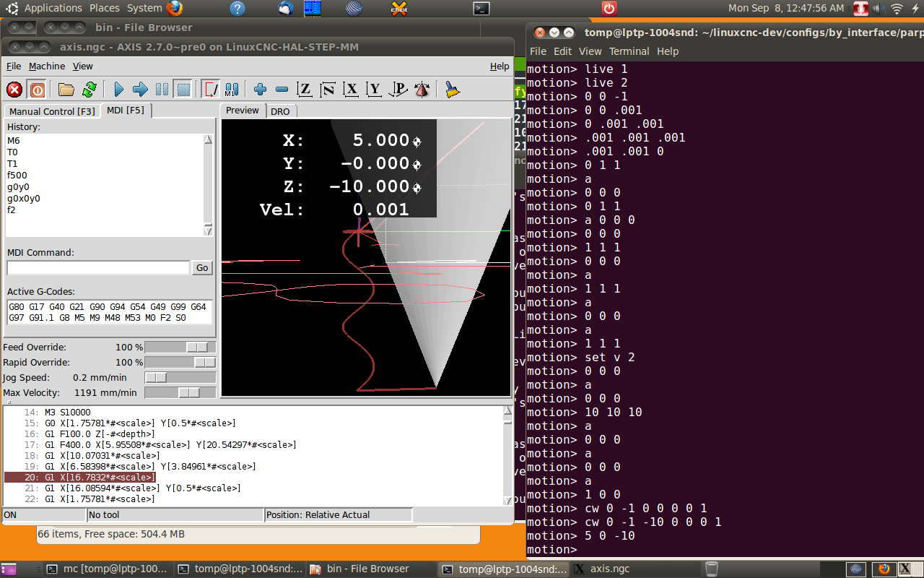Image resolution: width=924 pixels, height=578 pixels.
Task: Switch to Manual Control [F3] tab
Action: [52, 111]
